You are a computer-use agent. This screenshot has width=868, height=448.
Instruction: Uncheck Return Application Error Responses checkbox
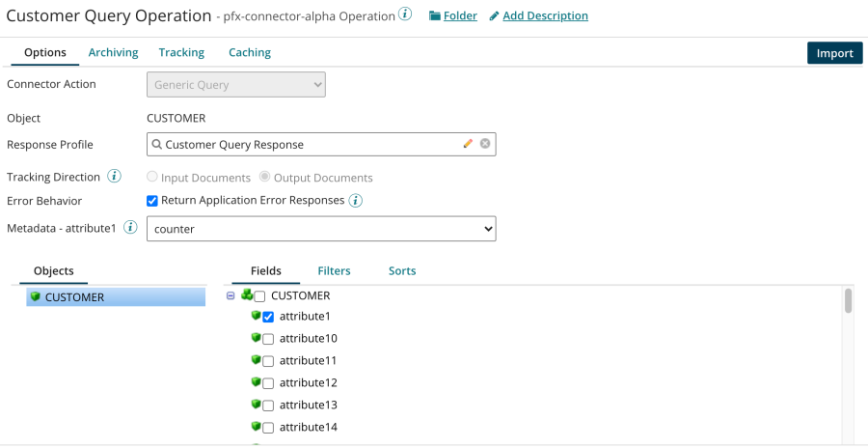click(152, 201)
